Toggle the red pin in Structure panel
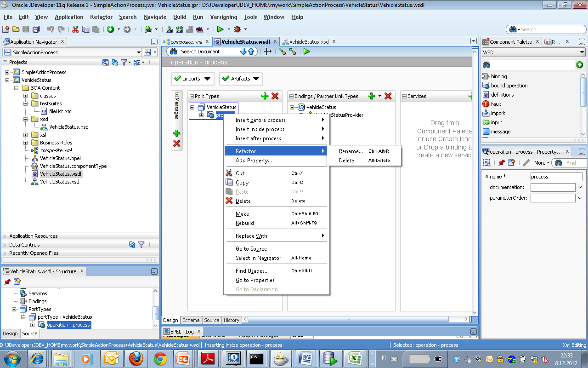The width and height of the screenshot is (588, 368). (7, 282)
